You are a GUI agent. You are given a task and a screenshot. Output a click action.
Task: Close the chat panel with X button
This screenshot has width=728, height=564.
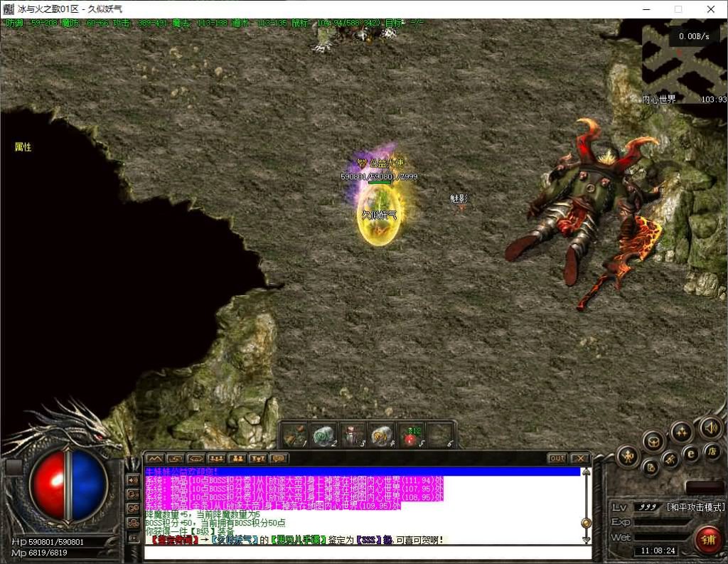click(580, 458)
